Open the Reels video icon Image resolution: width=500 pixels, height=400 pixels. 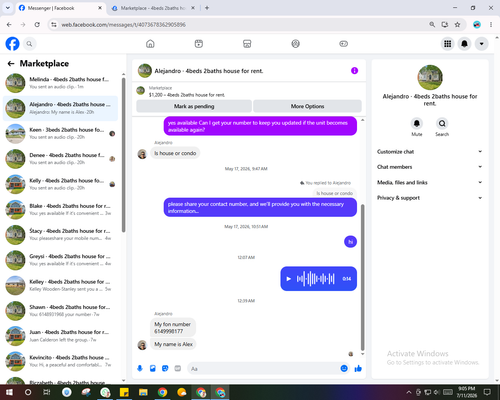(x=199, y=44)
